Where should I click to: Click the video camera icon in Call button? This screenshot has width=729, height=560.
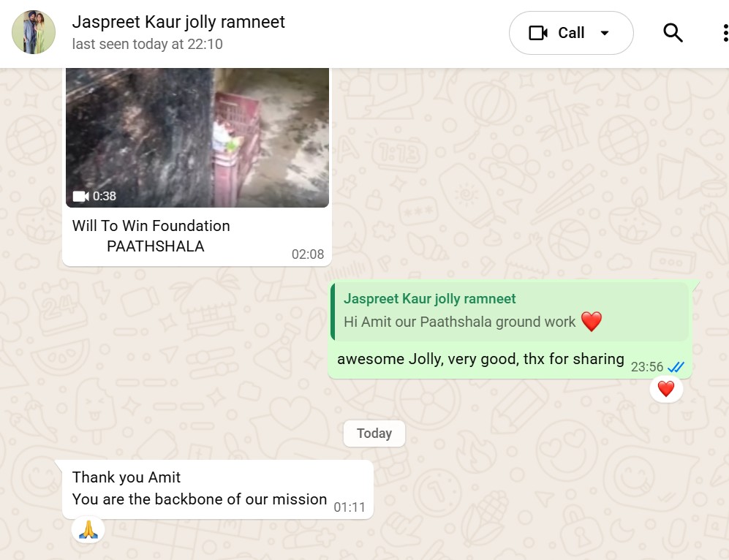538,33
